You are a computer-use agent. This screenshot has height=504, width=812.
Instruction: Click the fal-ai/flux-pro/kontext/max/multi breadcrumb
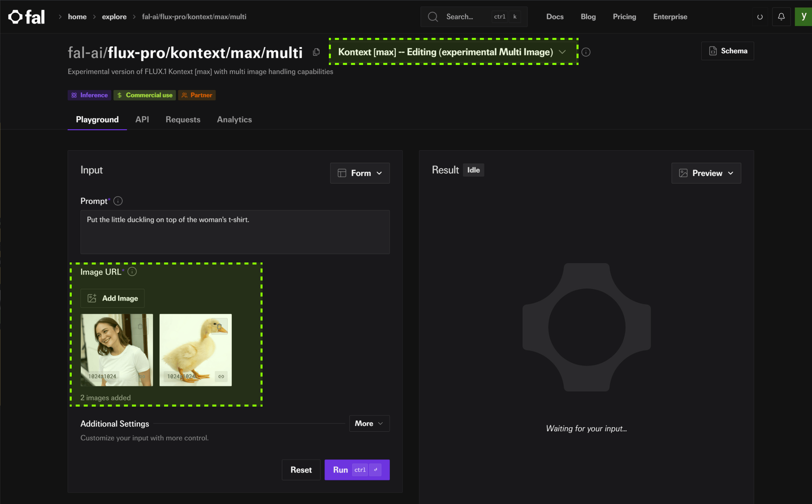tap(194, 17)
